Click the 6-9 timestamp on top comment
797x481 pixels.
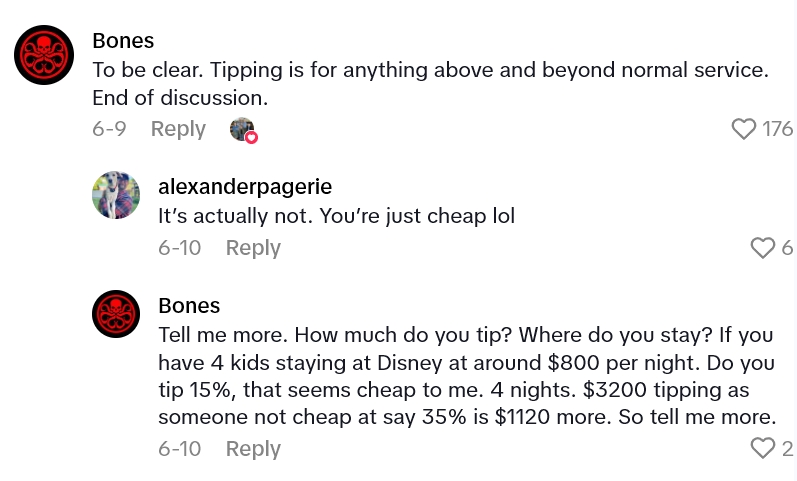(x=109, y=129)
